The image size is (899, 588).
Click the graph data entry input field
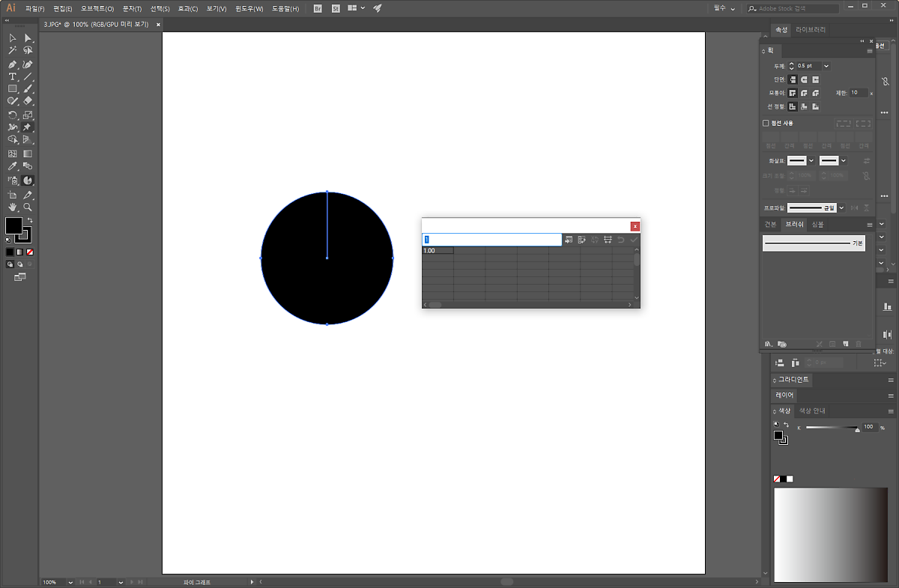(x=492, y=240)
